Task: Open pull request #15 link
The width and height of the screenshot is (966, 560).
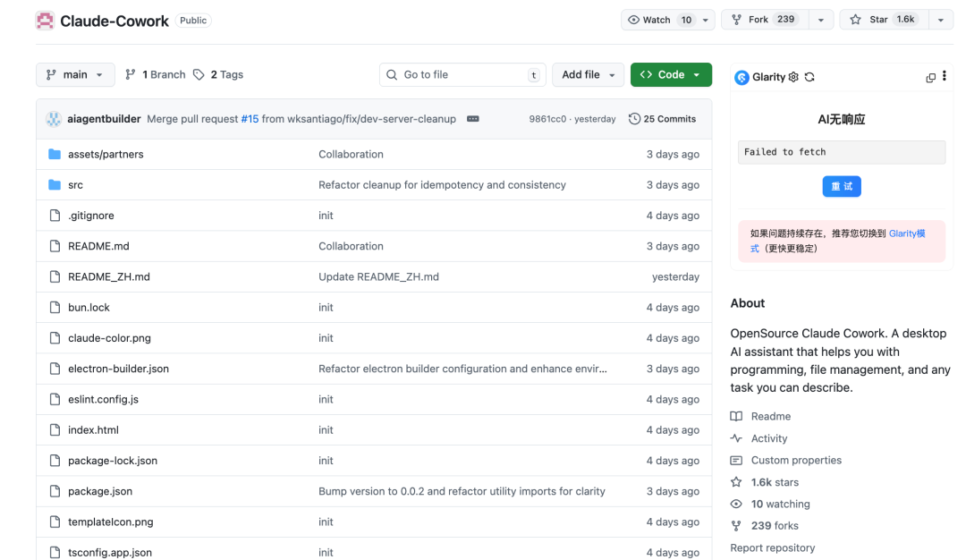Action: pyautogui.click(x=250, y=119)
